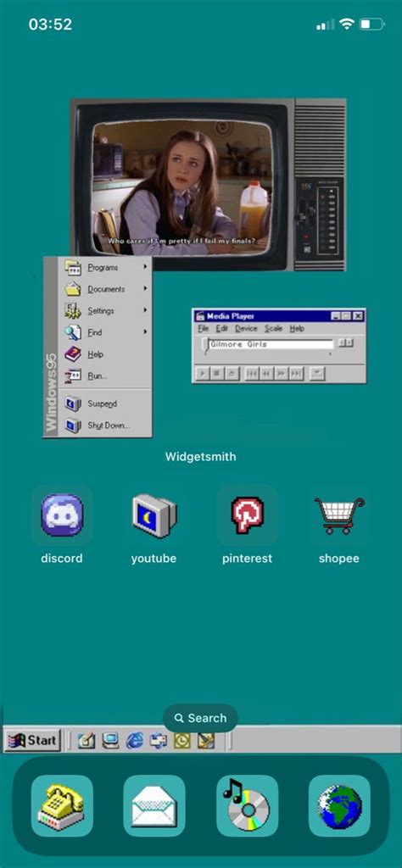
Task: Click the taskbar icon right of Internet Explorer
Action: 159,740
